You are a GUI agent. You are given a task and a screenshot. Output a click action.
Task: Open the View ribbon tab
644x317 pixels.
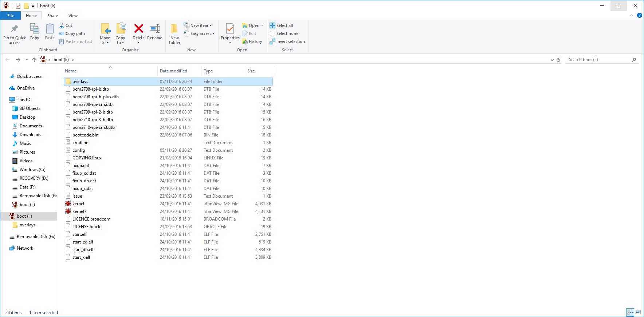pyautogui.click(x=73, y=16)
